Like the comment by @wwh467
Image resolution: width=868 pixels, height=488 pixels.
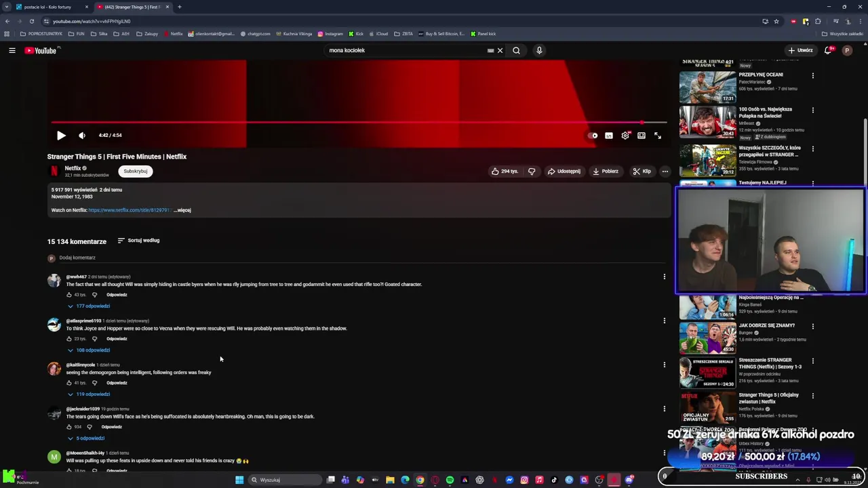[69, 295]
